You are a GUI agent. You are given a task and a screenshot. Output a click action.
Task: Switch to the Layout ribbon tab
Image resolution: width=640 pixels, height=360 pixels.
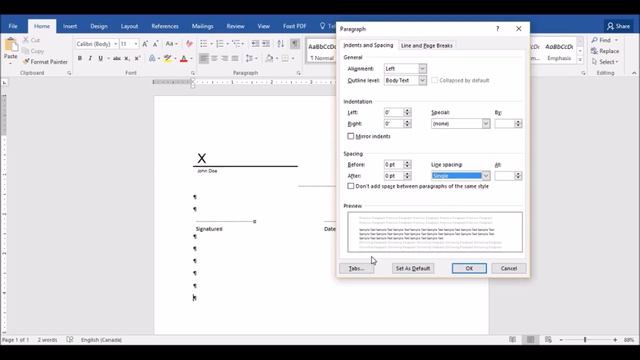click(129, 26)
